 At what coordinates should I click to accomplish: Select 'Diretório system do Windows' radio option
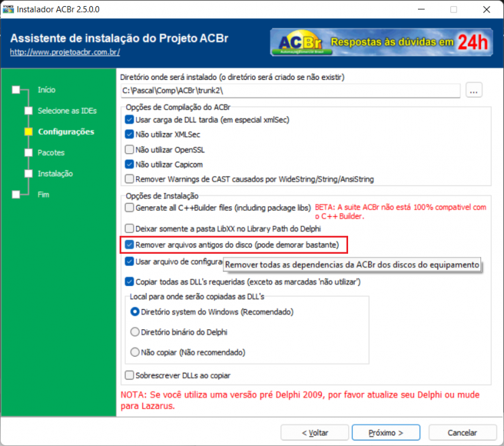tap(134, 312)
